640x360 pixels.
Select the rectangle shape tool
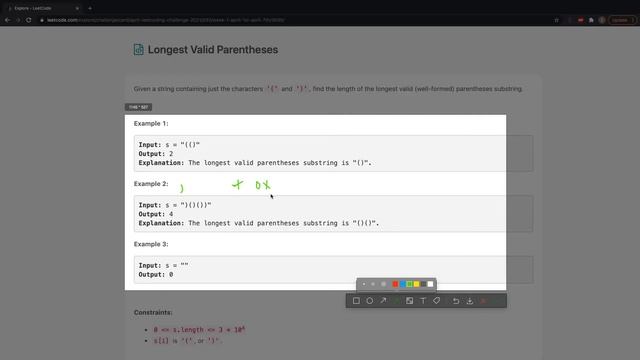click(356, 301)
